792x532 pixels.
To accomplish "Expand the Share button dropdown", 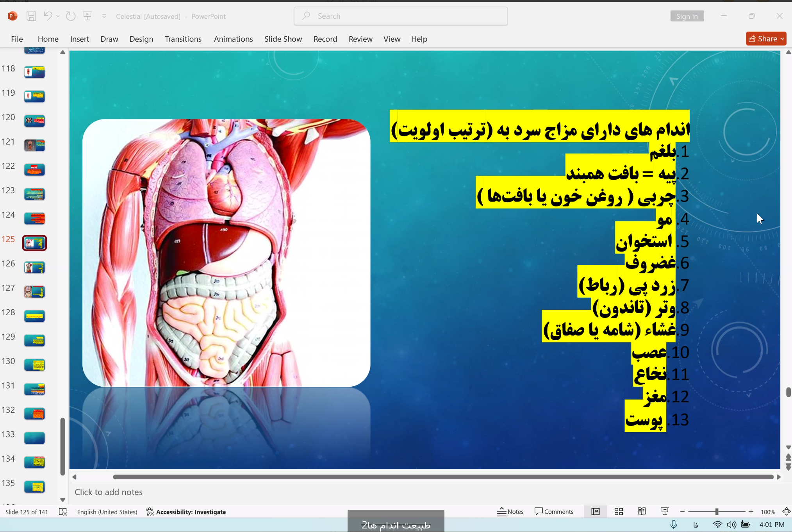I will click(782, 39).
